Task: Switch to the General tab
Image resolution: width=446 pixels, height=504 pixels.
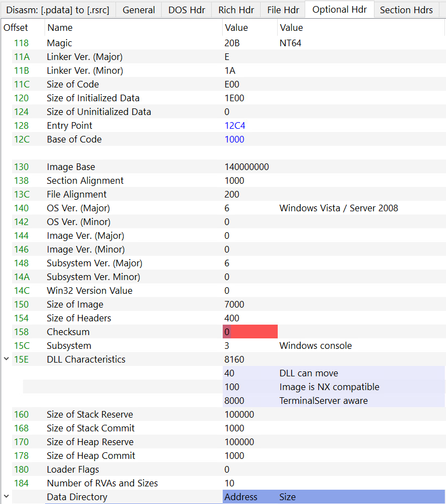Action: pyautogui.click(x=139, y=10)
